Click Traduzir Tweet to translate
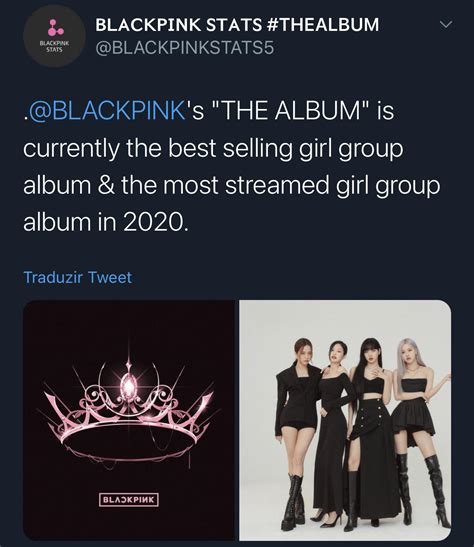 click(78, 278)
